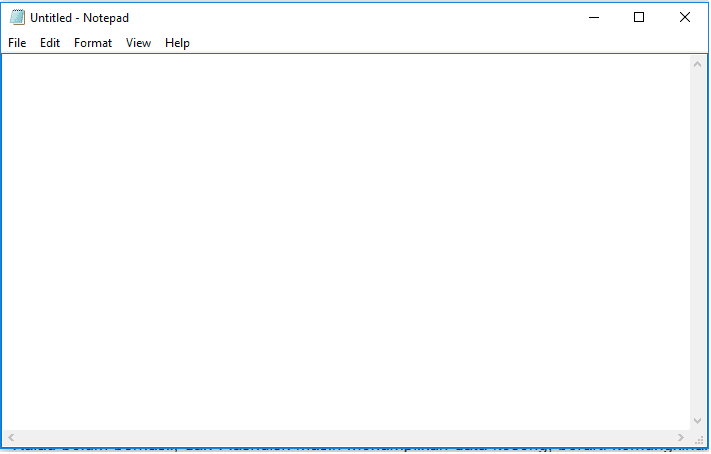Maximize the Notepad window
Image resolution: width=711 pixels, height=454 pixels.
tap(639, 17)
